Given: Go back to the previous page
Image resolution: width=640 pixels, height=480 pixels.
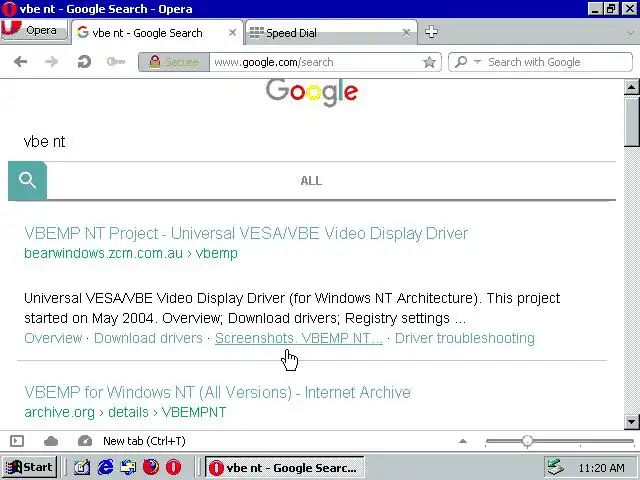Looking at the screenshot, I should pos(20,62).
